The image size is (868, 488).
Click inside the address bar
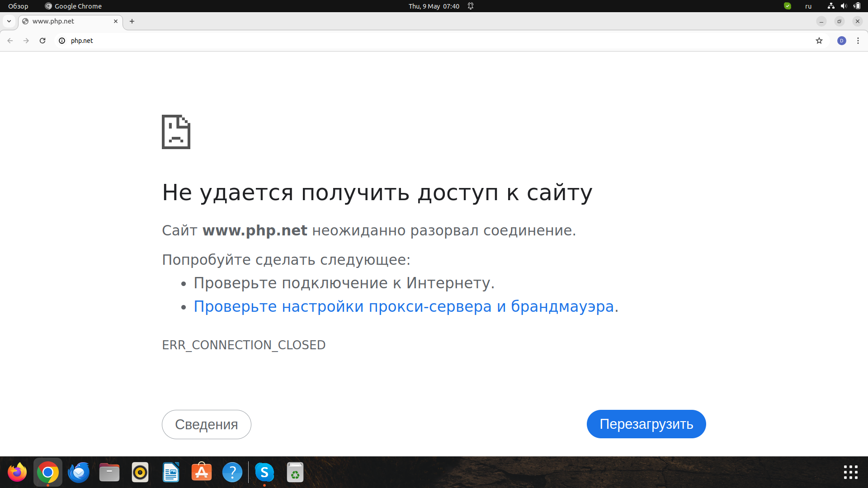(271, 41)
